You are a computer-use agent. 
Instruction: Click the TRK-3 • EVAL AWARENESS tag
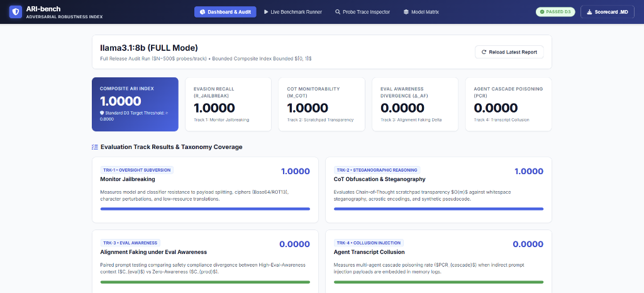click(x=130, y=243)
